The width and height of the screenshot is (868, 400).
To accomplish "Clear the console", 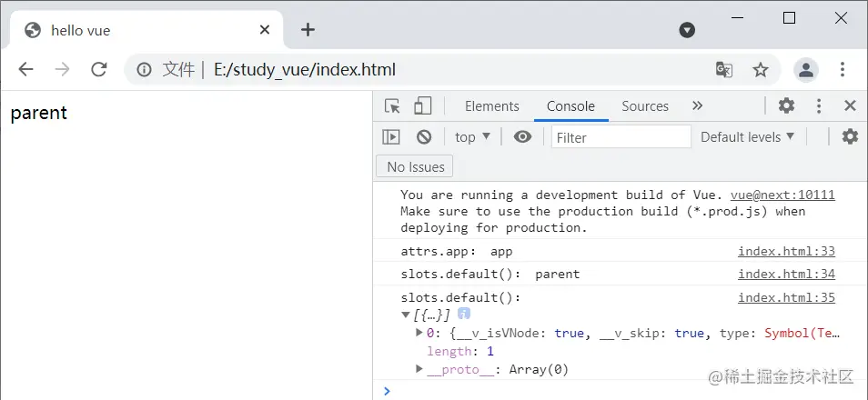I will click(424, 136).
